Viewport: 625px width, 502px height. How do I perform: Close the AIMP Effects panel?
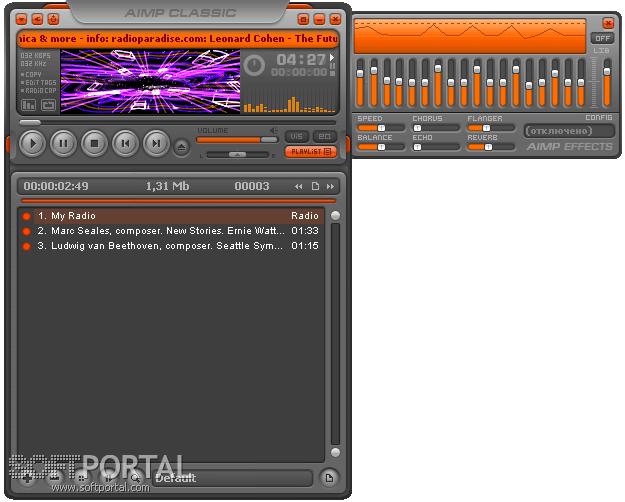(x=608, y=23)
